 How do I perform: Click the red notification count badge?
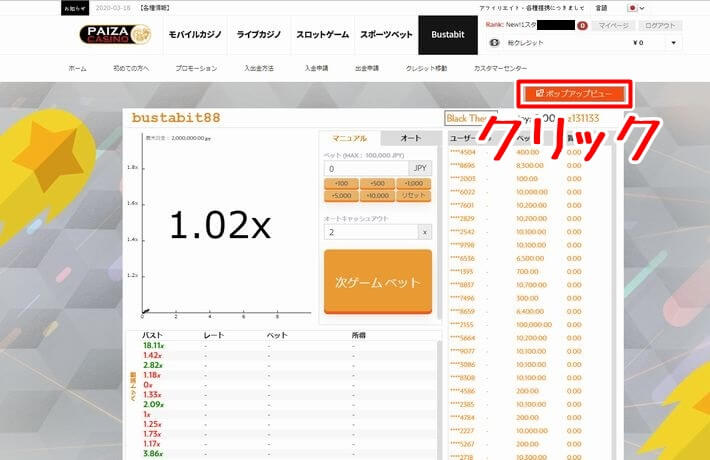[582, 25]
